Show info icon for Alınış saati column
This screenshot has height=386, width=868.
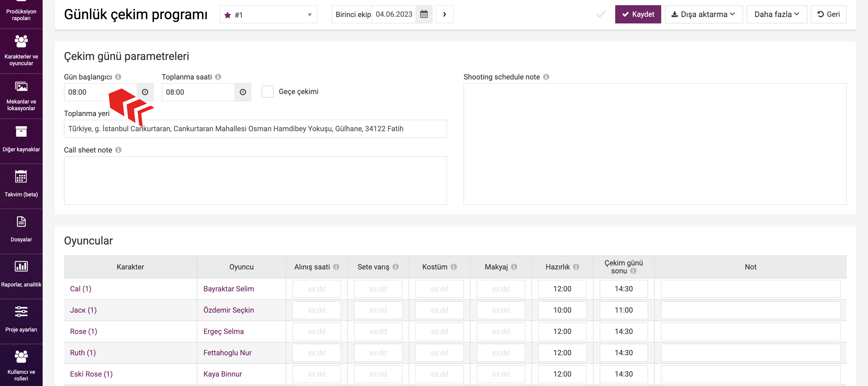[x=336, y=267]
